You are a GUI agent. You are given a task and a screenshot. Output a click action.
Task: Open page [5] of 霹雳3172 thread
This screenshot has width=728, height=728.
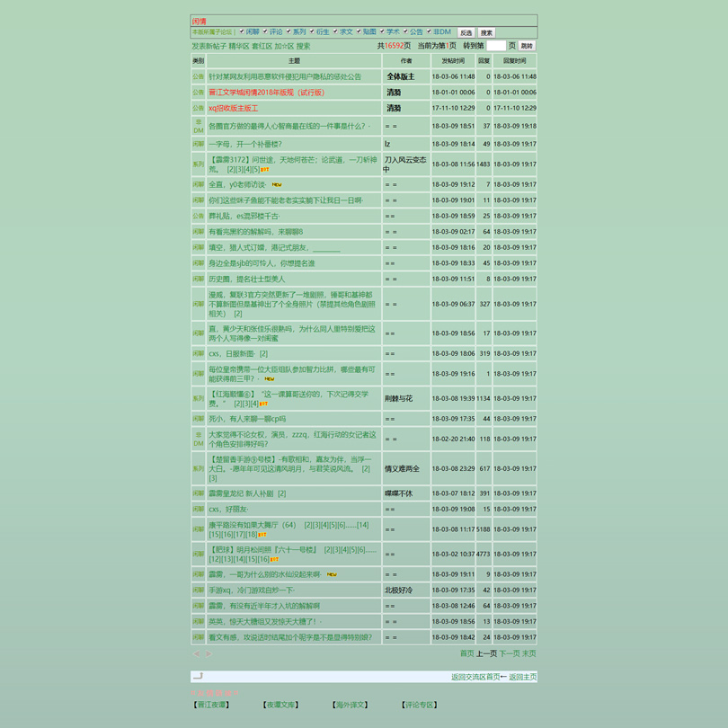point(255,170)
